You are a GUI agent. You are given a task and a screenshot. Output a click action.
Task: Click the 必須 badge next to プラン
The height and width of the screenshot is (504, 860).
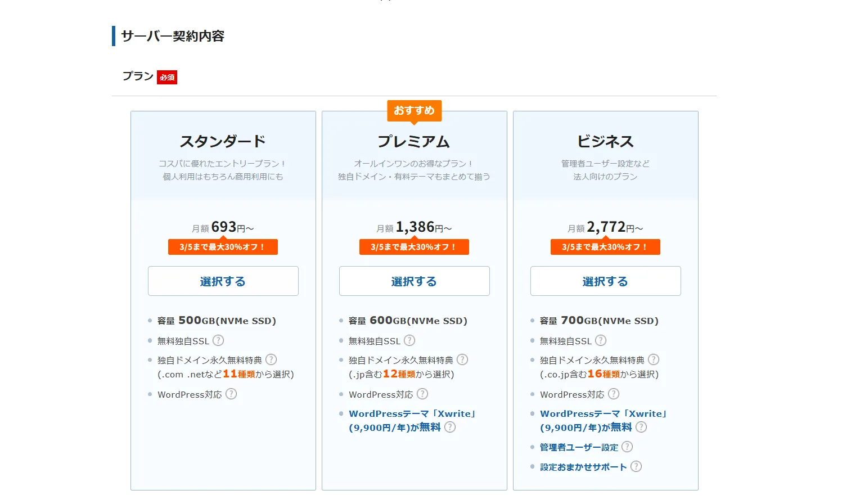click(166, 77)
